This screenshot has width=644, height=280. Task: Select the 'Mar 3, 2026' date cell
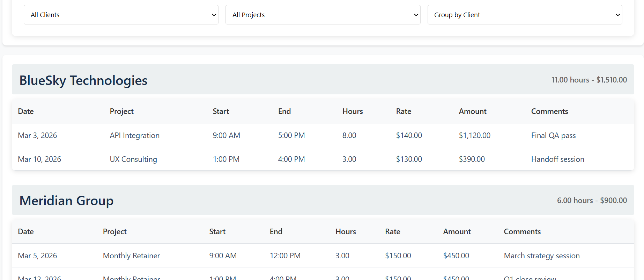(x=37, y=135)
